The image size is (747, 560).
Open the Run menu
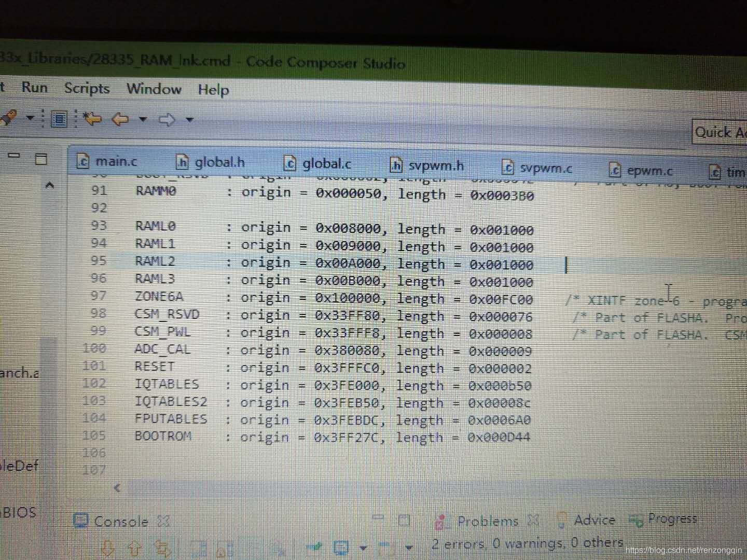pyautogui.click(x=34, y=87)
